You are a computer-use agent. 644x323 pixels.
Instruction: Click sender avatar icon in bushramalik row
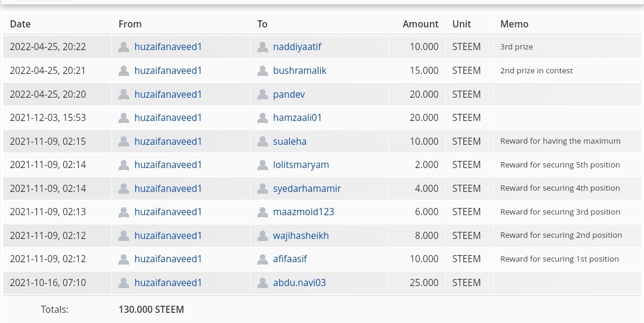(123, 71)
